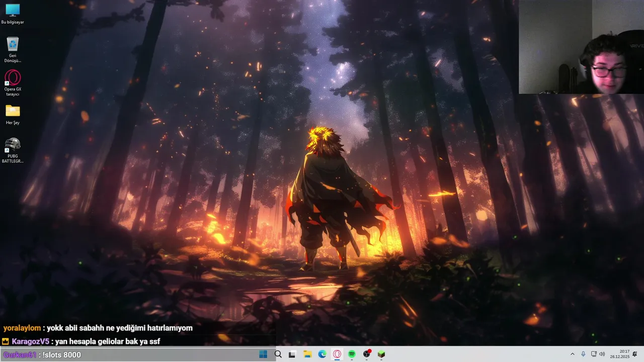This screenshot has width=644, height=362.
Task: Launch Microsoft Edge from taskbar
Action: 322,354
